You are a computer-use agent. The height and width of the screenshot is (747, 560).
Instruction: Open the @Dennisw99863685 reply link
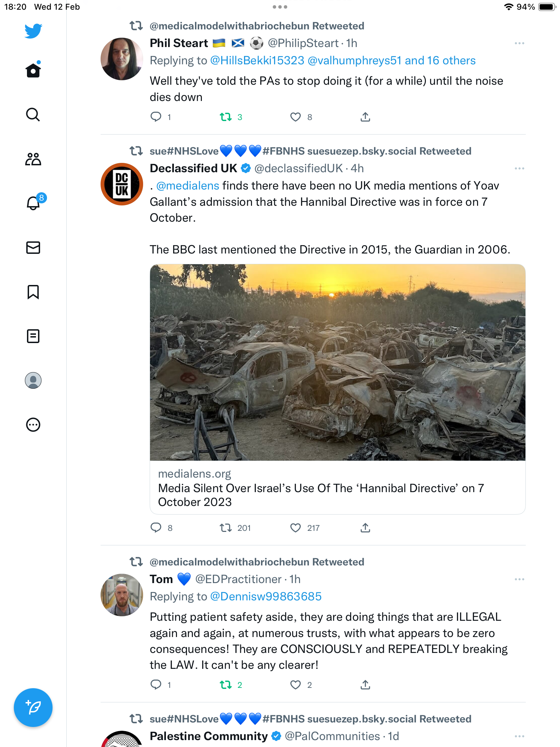(x=266, y=597)
